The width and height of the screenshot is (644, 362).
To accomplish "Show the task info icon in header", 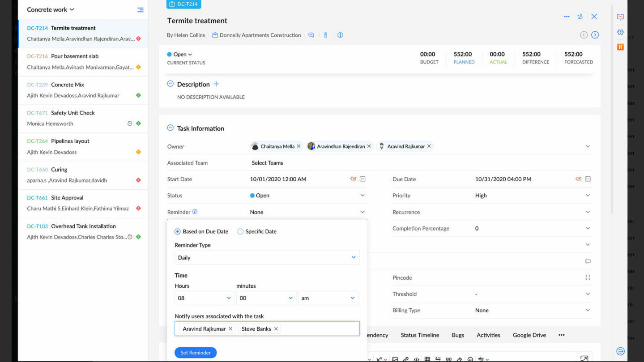I will [340, 35].
